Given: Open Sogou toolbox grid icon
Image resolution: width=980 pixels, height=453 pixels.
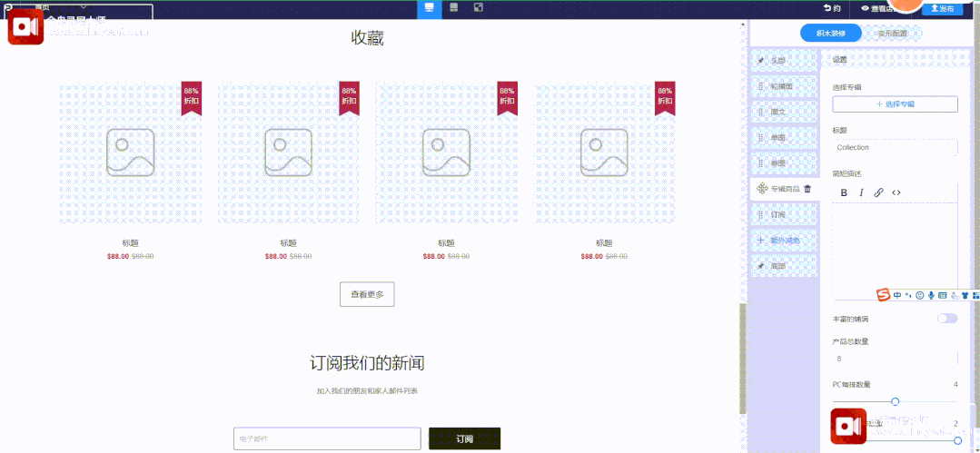Looking at the screenshot, I should [975, 296].
